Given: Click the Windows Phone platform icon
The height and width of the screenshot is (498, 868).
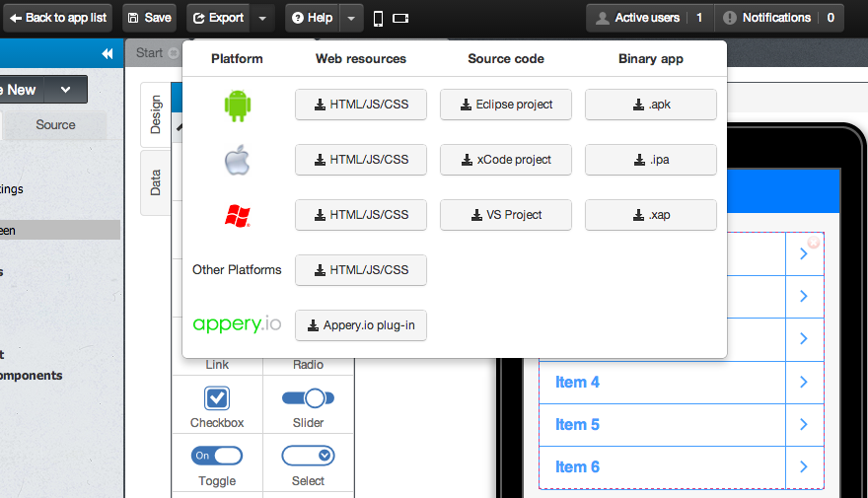Looking at the screenshot, I should point(237,215).
